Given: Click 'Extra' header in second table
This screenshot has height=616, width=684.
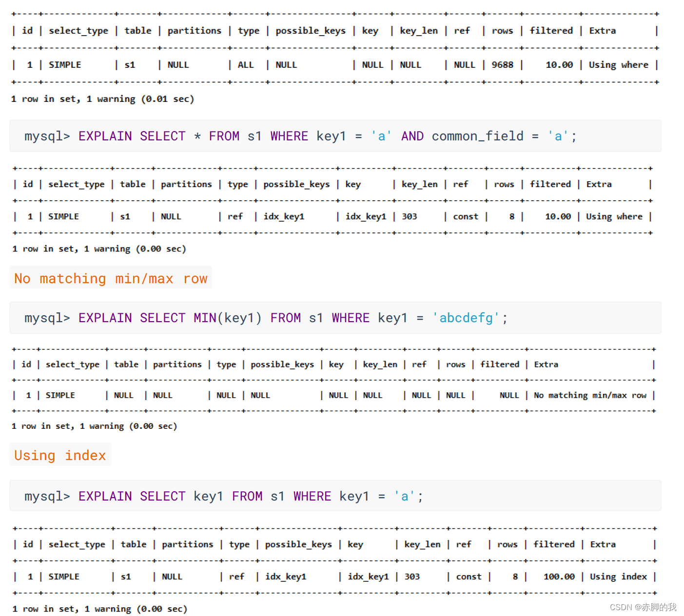Looking at the screenshot, I should pyautogui.click(x=599, y=184).
